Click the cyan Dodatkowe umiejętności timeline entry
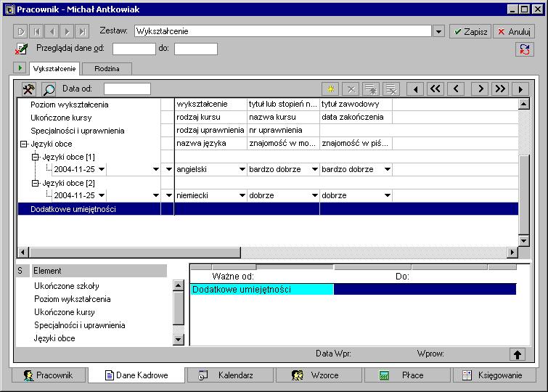 pyautogui.click(x=262, y=289)
